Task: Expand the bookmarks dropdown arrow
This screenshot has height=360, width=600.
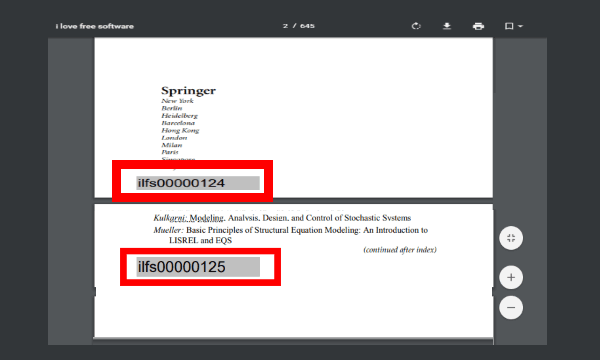Action: 520,26
